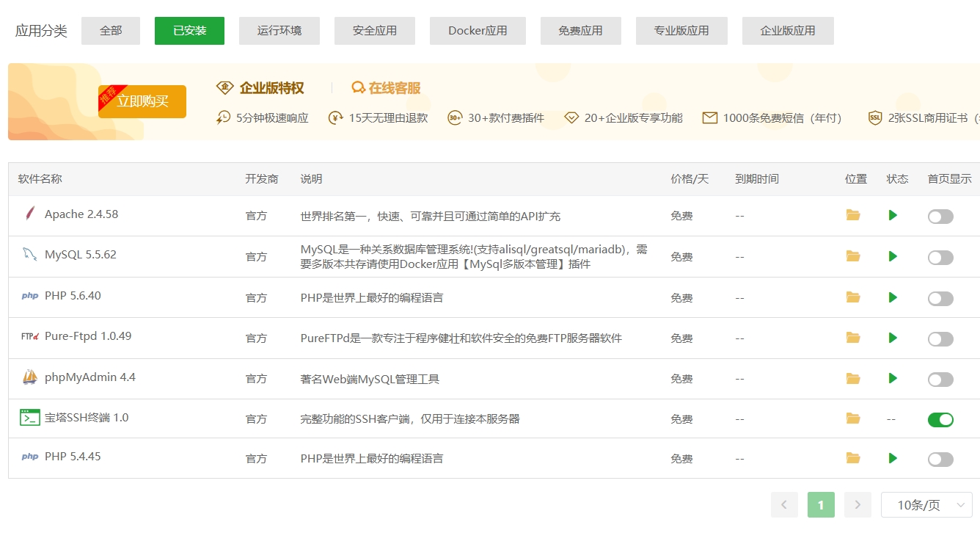
Task: Open the 在线客服 link
Action: pos(395,88)
